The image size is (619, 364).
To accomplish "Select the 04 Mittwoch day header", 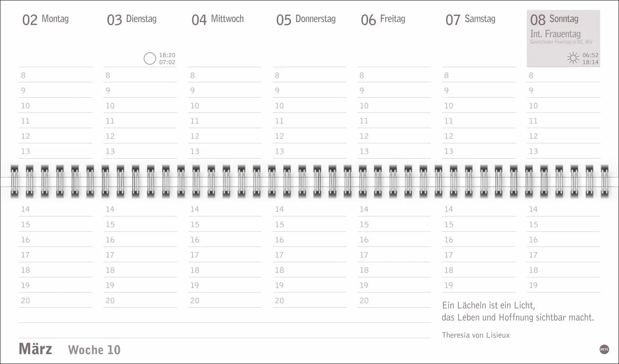I will [218, 20].
